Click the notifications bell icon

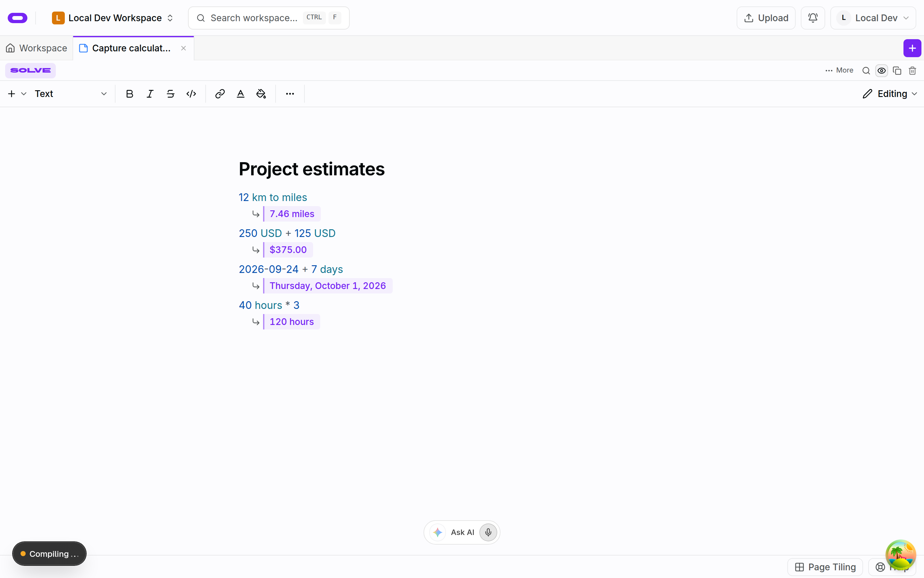coord(813,18)
